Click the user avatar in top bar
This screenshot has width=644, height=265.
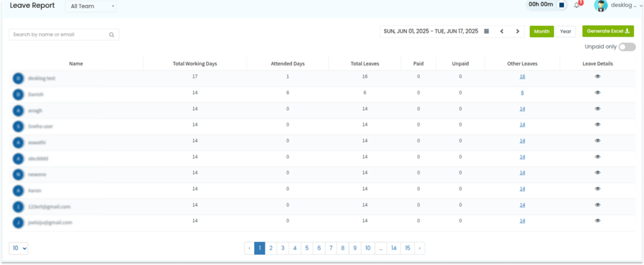pos(601,5)
